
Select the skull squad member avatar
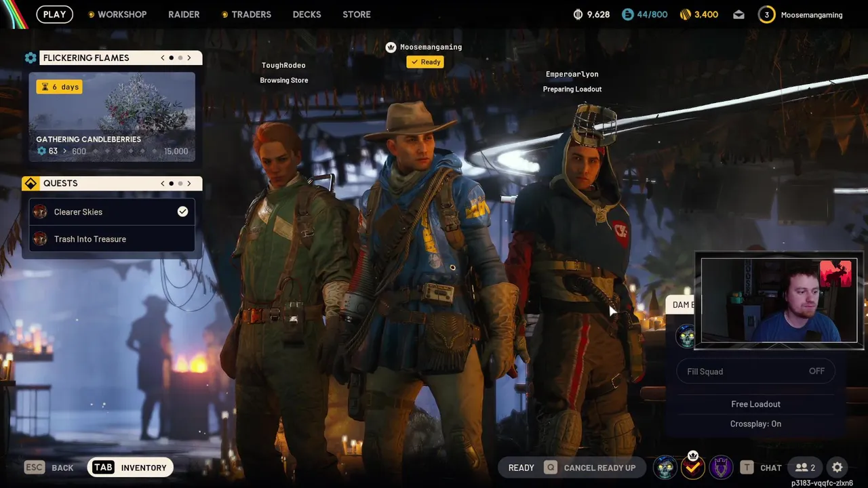[665, 467]
